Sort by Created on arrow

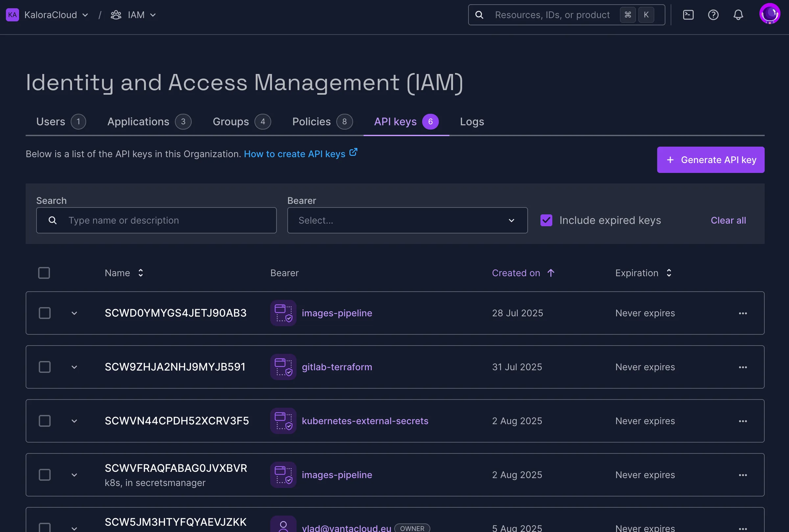551,273
